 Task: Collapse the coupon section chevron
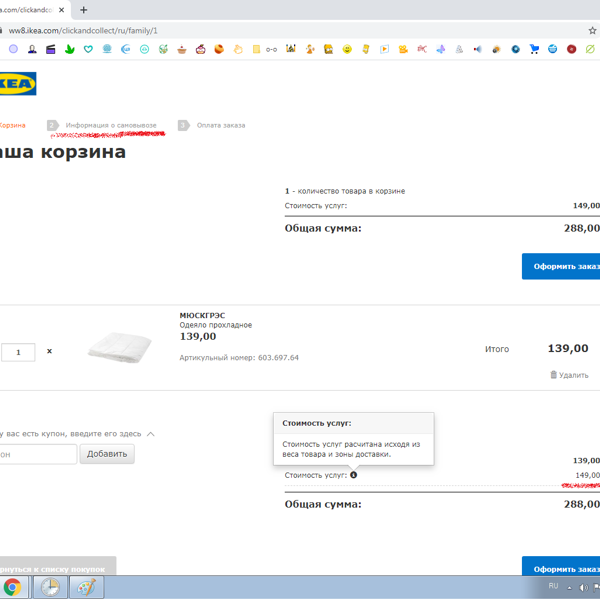[151, 434]
